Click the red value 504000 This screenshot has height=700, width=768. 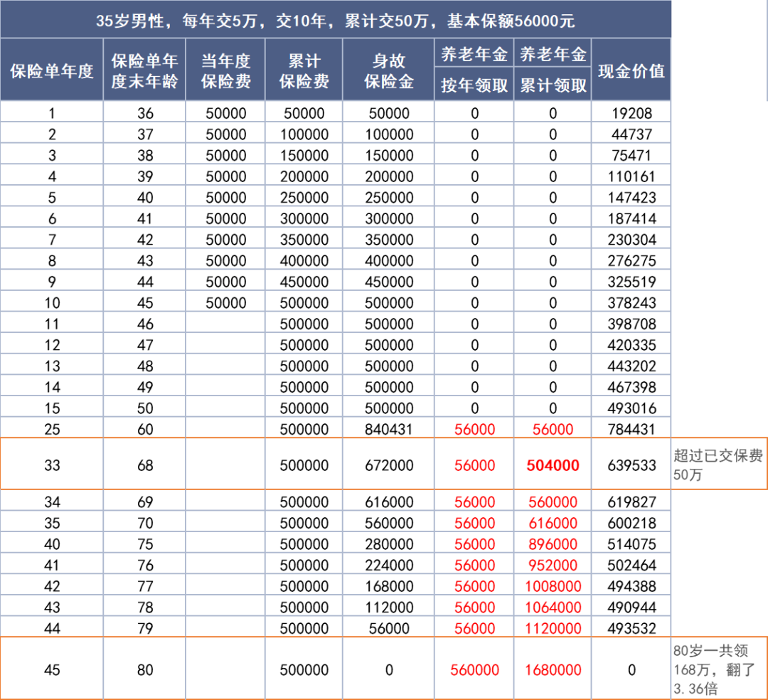click(552, 463)
